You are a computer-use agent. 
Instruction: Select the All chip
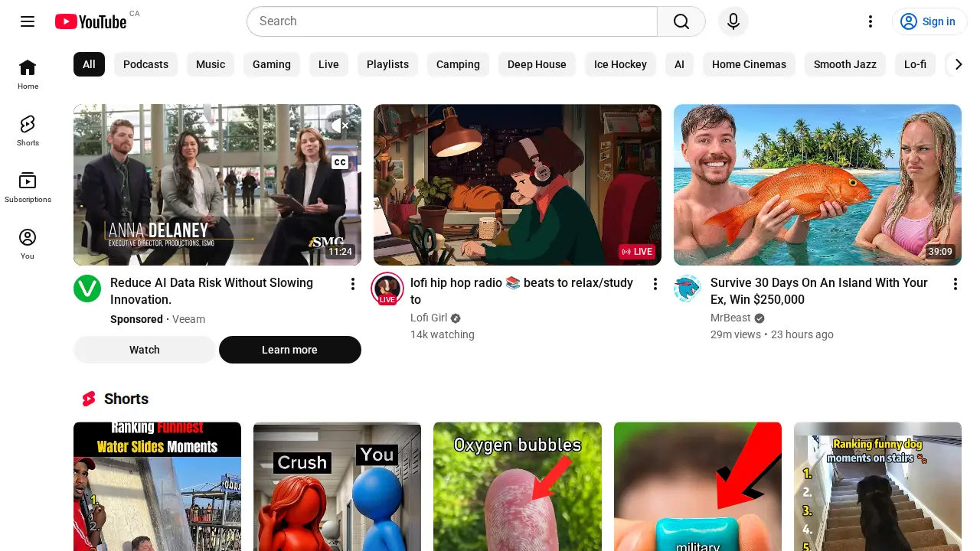89,64
